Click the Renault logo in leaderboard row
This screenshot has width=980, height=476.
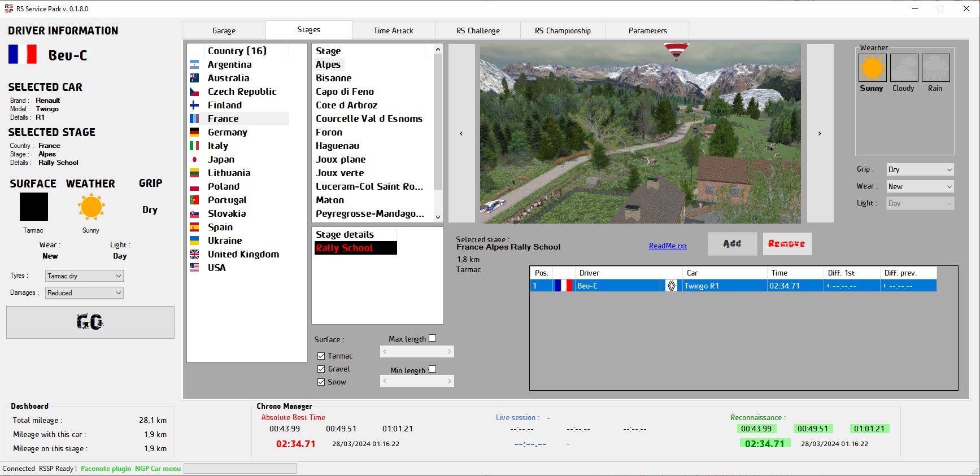(671, 286)
